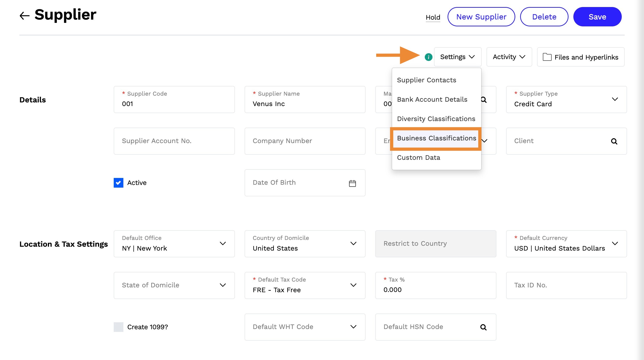644x360 pixels.
Task: Search Default HSN Code with magnifier icon
Action: point(483,327)
